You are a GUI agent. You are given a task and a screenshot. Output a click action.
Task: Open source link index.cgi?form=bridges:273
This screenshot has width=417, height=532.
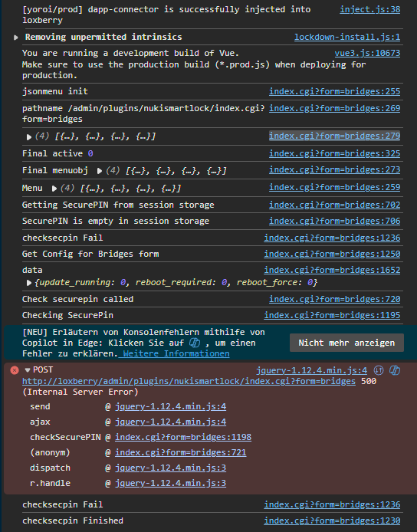pyautogui.click(x=334, y=169)
